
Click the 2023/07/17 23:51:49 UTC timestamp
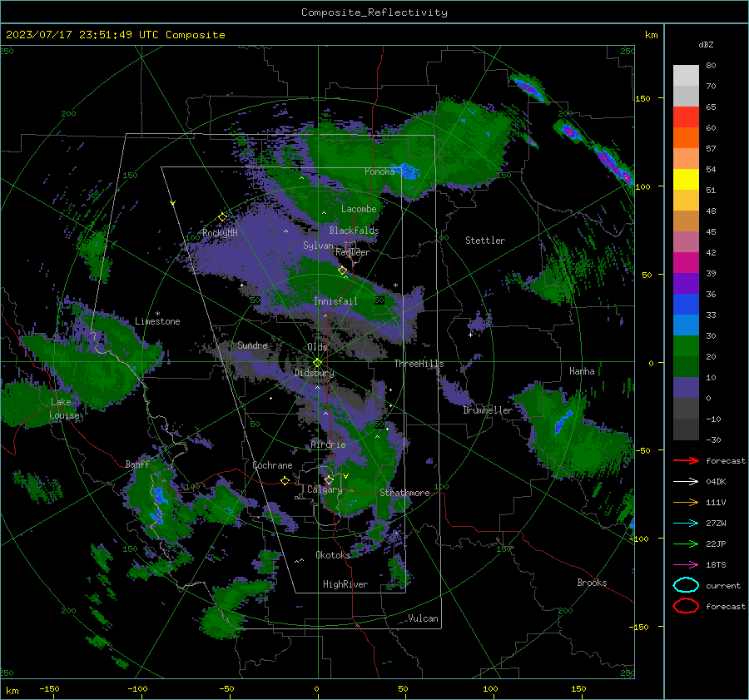(x=82, y=35)
